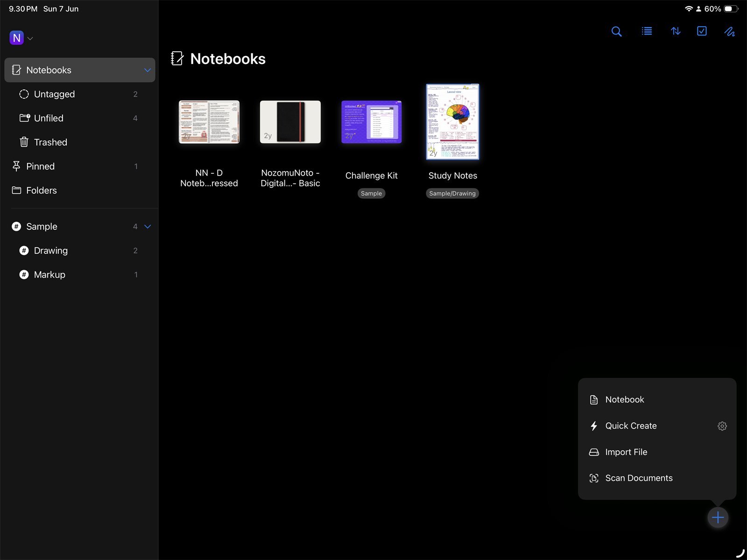Open the Trashed items list
The image size is (747, 560).
click(80, 142)
